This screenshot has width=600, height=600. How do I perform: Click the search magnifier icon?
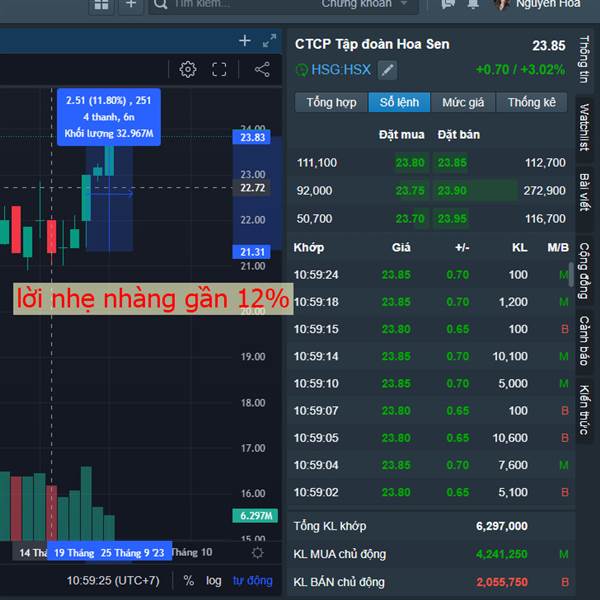coord(160,4)
